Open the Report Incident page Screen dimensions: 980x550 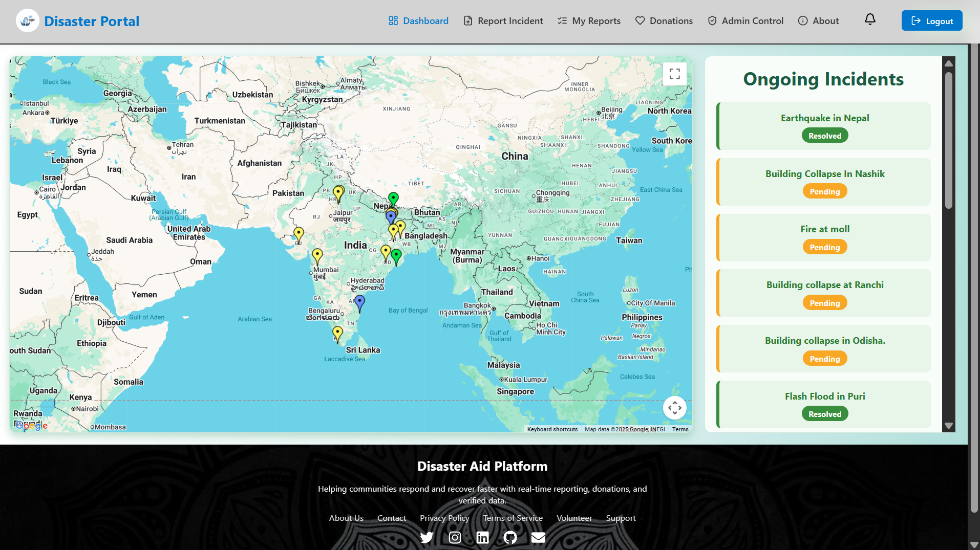tap(503, 20)
